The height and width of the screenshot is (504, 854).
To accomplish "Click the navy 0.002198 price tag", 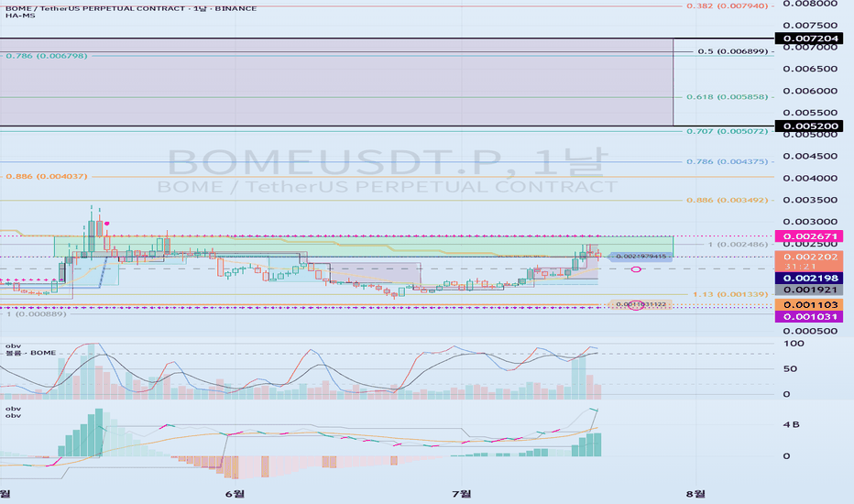I will (809, 279).
